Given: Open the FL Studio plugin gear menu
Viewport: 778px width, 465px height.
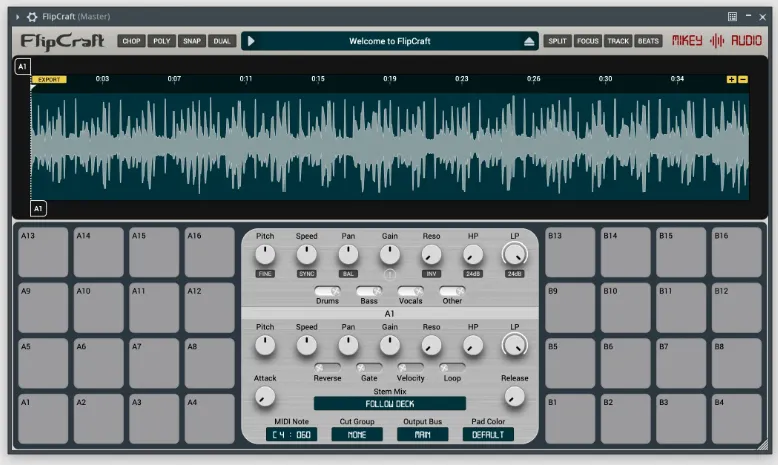Looking at the screenshot, I should (x=32, y=17).
